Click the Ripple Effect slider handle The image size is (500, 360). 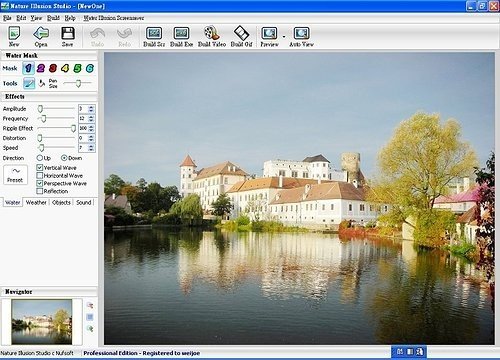tap(73, 128)
